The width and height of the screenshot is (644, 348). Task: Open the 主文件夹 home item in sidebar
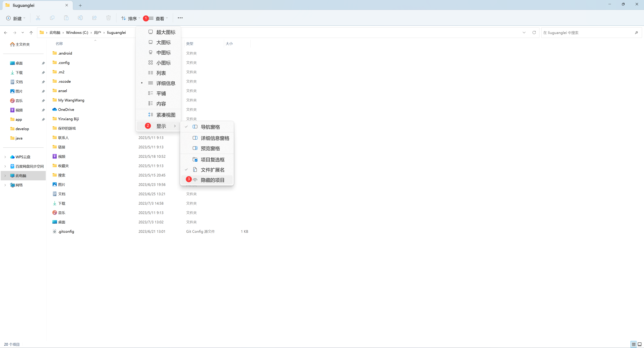click(x=20, y=44)
